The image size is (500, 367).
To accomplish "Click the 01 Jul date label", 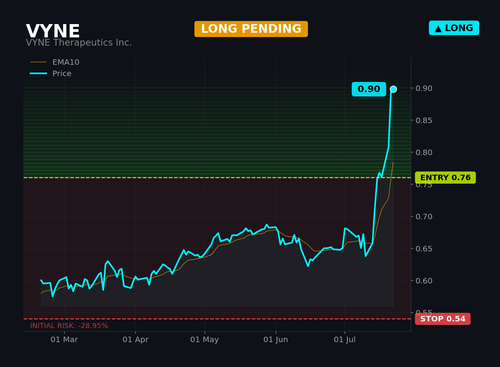I will [345, 340].
